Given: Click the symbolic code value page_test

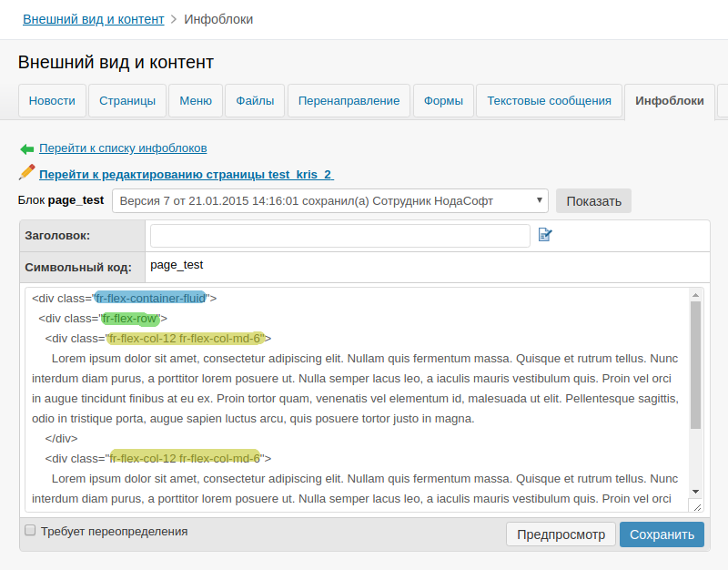Looking at the screenshot, I should pos(177,264).
